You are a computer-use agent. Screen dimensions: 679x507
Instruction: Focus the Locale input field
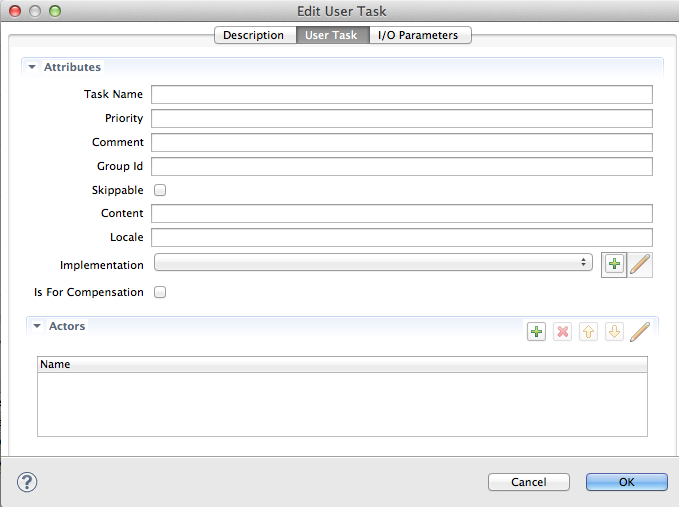(401, 237)
